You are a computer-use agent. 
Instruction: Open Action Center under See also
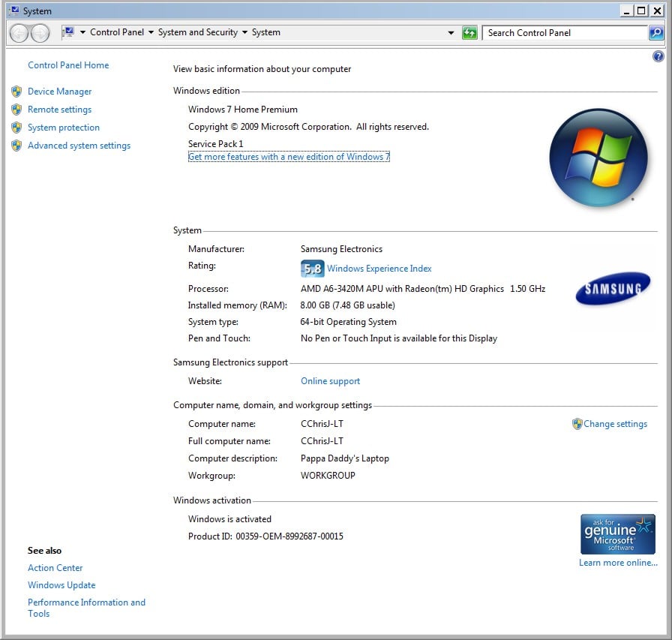55,568
